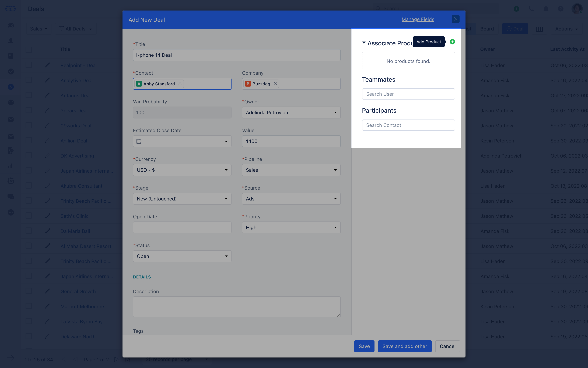Open the Estimated Close Date calendar icon
This screenshot has height=368, width=588.
coord(139,141)
